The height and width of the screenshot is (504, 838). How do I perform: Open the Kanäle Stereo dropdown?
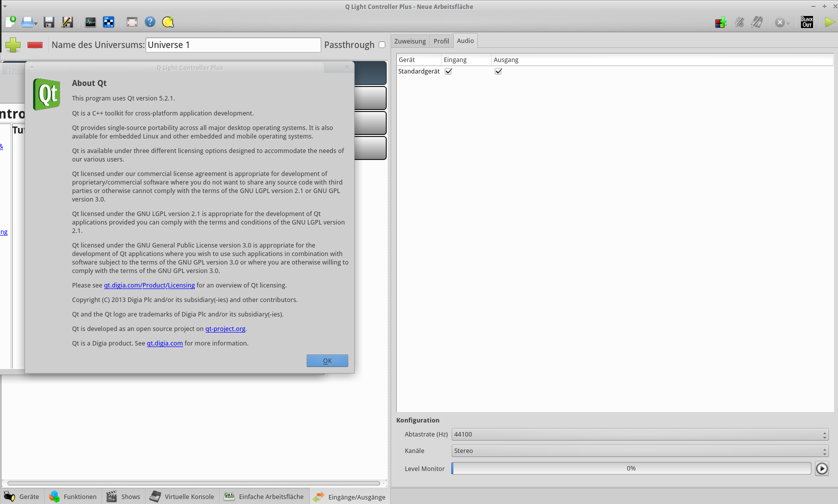click(x=640, y=451)
